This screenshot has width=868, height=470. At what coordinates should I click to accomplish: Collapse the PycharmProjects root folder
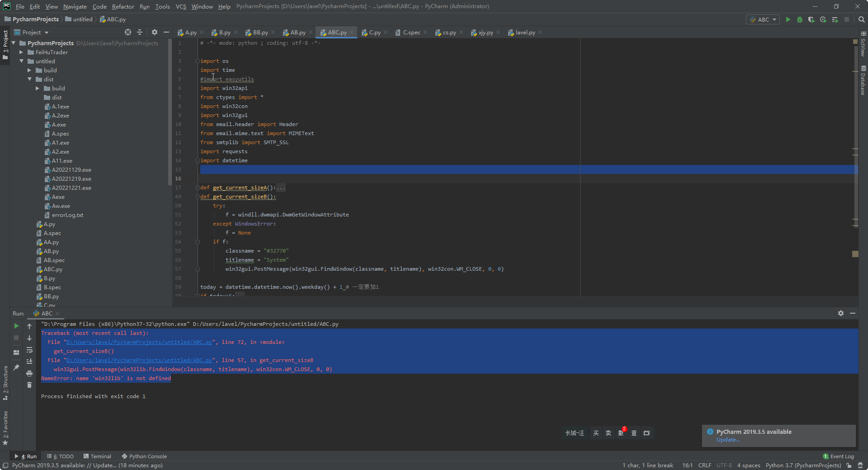point(14,43)
